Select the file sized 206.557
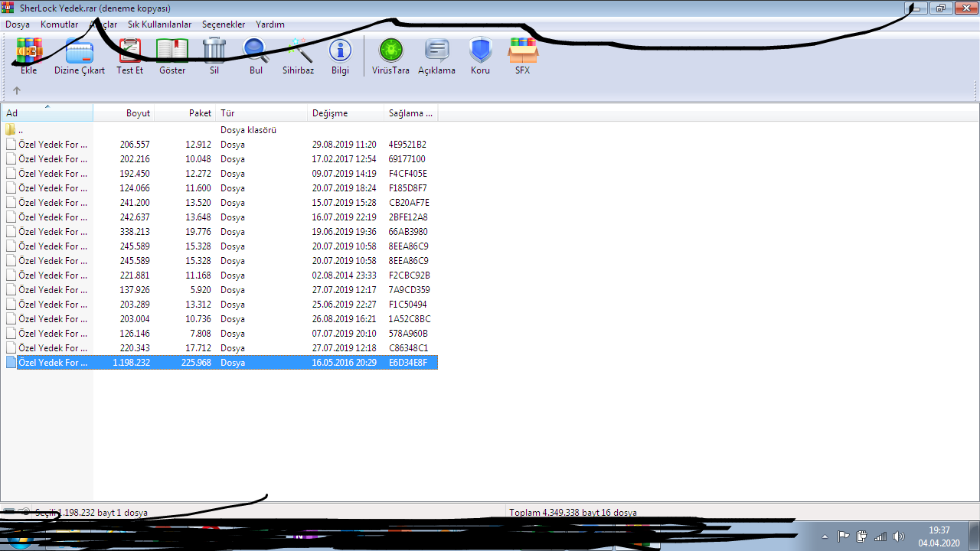The height and width of the screenshot is (551, 980). click(x=220, y=145)
